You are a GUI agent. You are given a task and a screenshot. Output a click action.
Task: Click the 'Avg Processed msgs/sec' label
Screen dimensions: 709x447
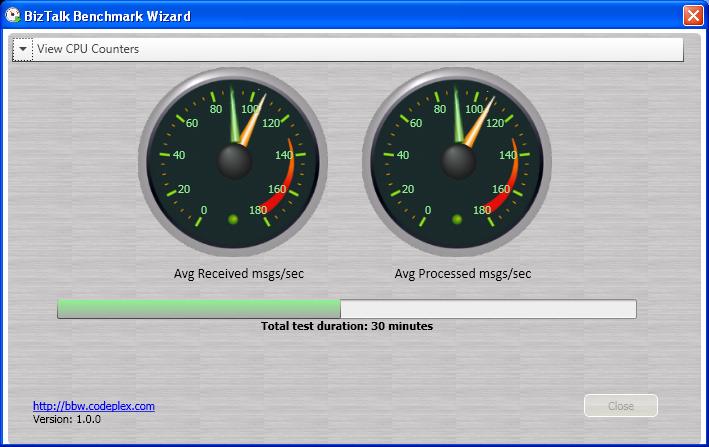(x=463, y=273)
